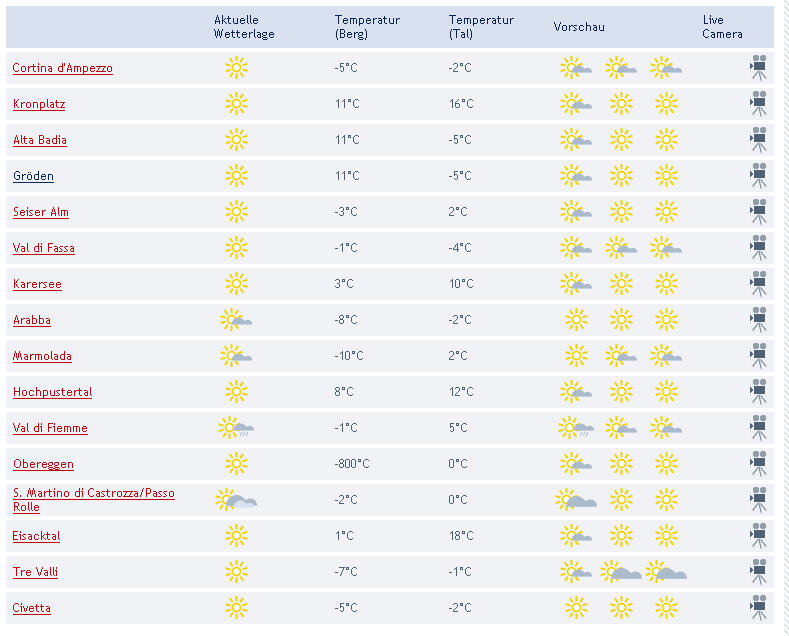Click the Live Camera column header

(x=722, y=27)
